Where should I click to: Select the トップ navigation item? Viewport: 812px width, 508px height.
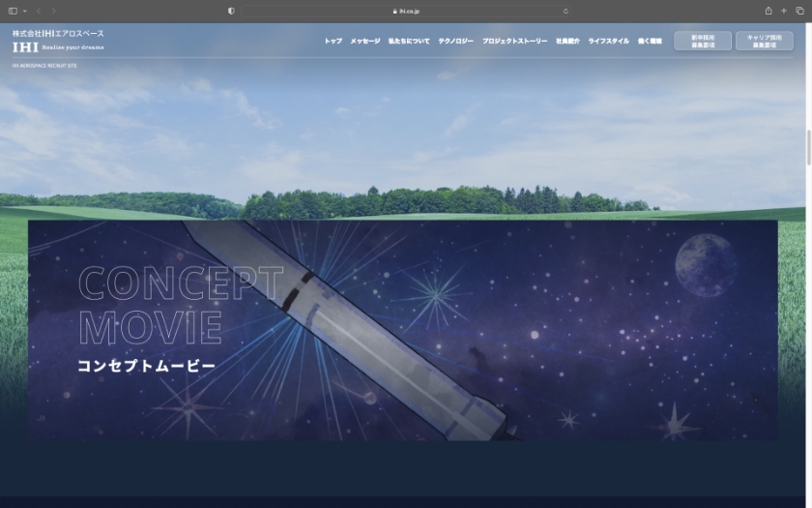(x=333, y=41)
